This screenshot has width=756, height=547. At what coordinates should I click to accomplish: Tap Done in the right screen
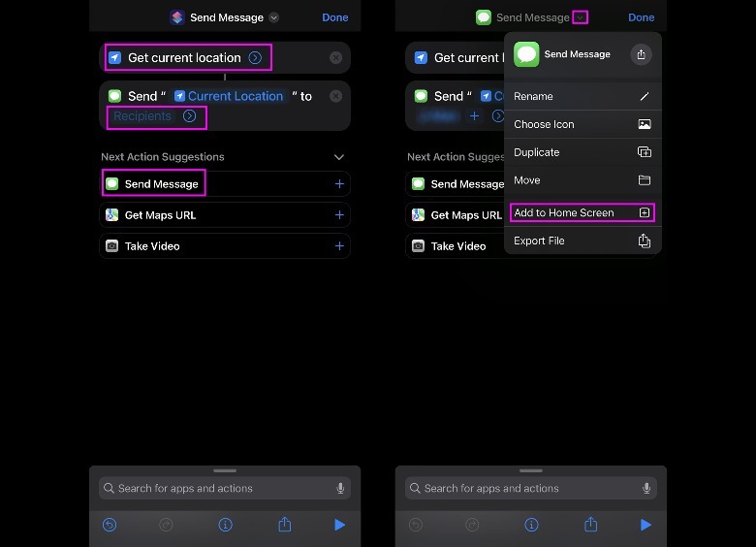[x=641, y=17]
